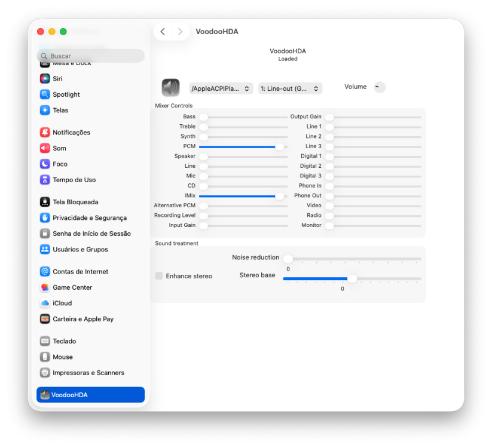Viewport: 492px width, 448px height.
Task: Click the search magnifier icon
Action: click(44, 56)
